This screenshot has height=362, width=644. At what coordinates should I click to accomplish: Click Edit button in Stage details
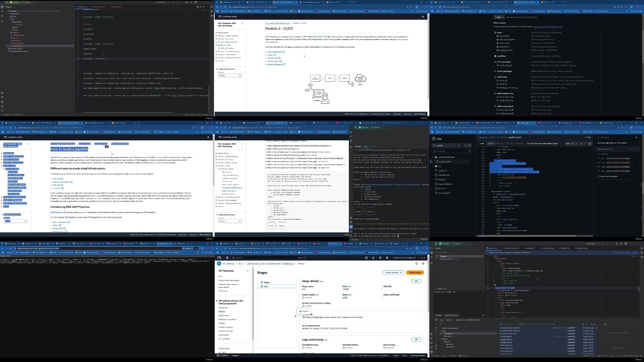coord(416,281)
